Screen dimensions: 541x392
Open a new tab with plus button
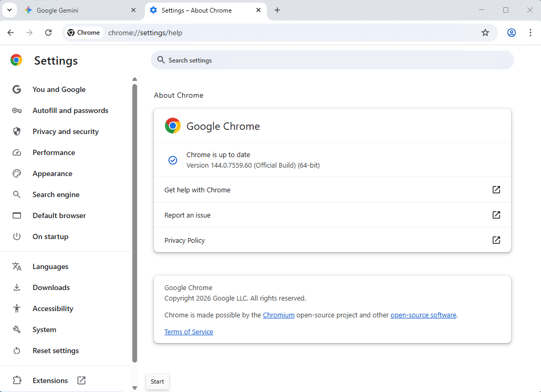tap(277, 11)
